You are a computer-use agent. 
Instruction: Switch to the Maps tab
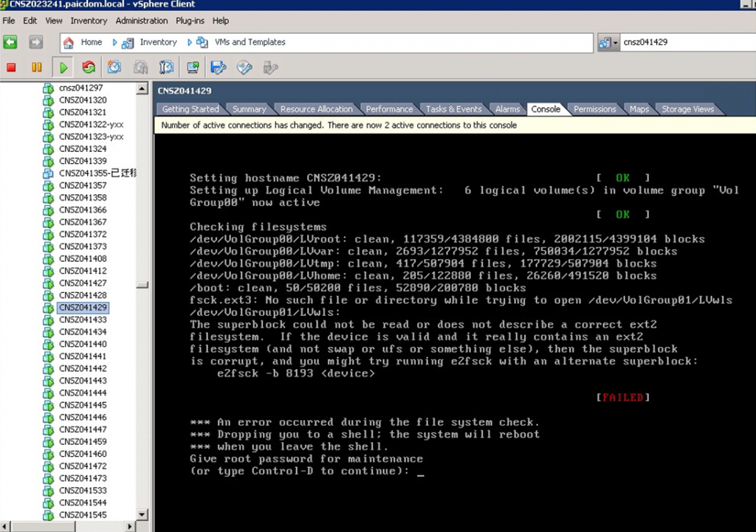(x=639, y=109)
